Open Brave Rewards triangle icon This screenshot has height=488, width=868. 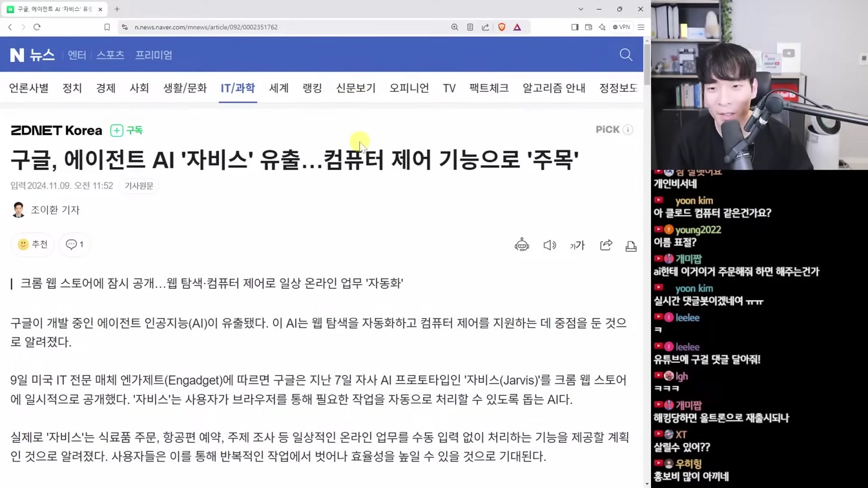pyautogui.click(x=517, y=27)
